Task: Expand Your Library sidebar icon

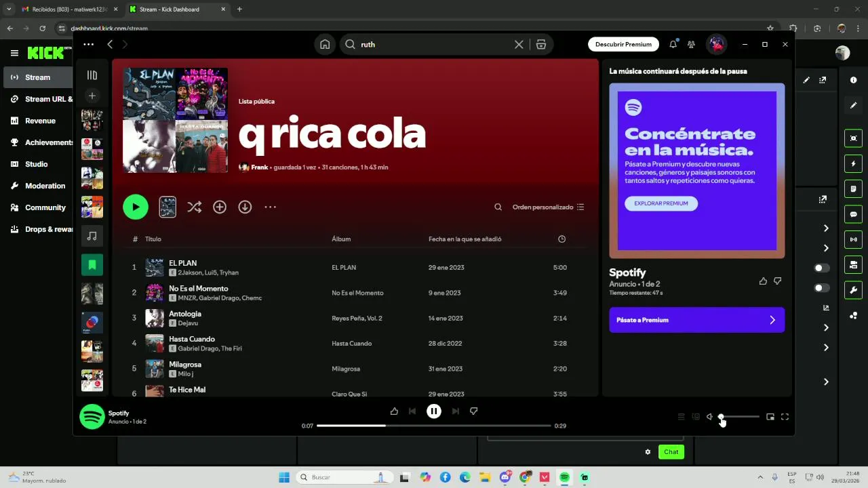Action: 92,75
